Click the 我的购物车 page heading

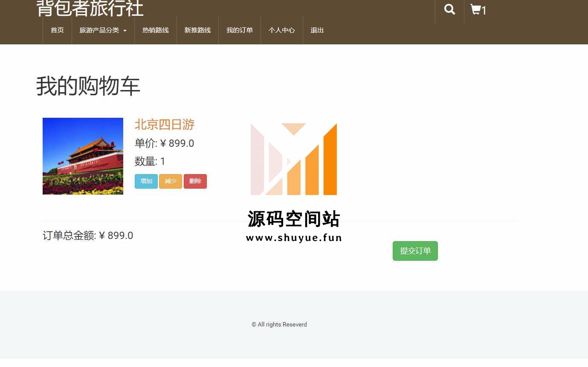tap(88, 86)
